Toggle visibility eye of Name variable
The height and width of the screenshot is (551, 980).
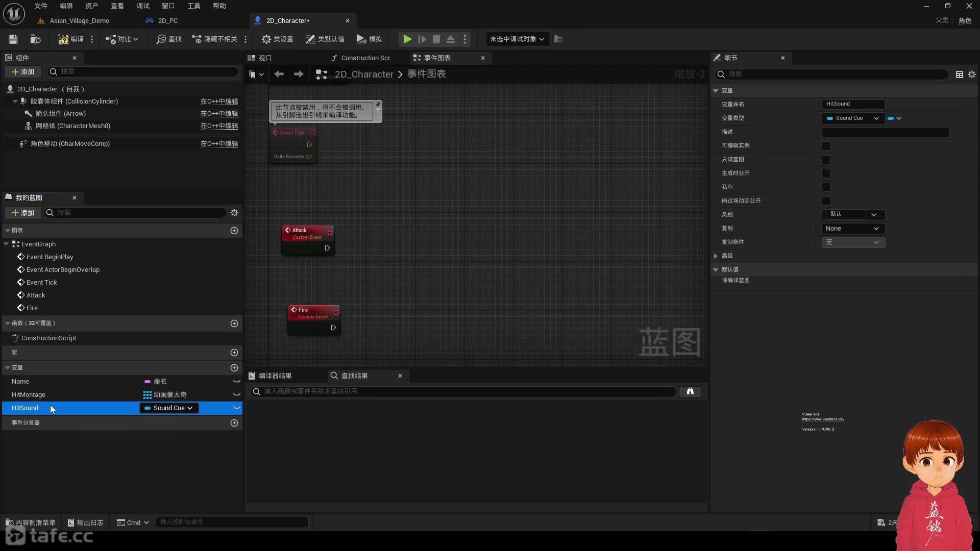(236, 382)
